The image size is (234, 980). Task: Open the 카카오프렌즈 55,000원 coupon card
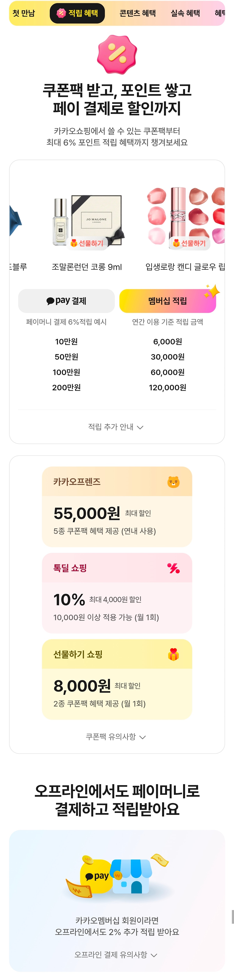click(117, 507)
